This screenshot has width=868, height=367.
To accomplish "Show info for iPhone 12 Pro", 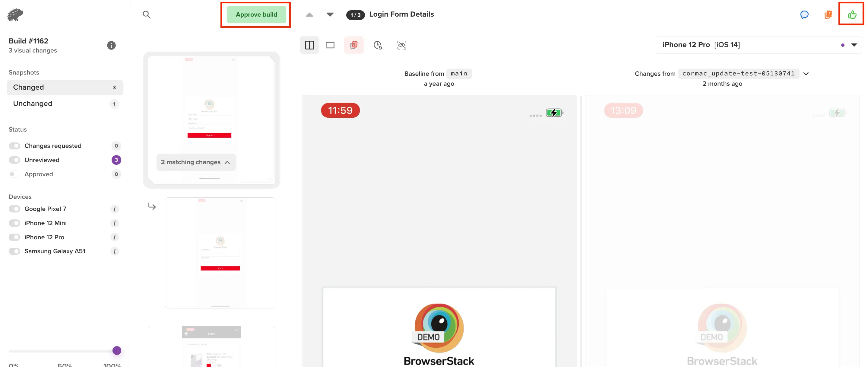I will click(x=115, y=237).
